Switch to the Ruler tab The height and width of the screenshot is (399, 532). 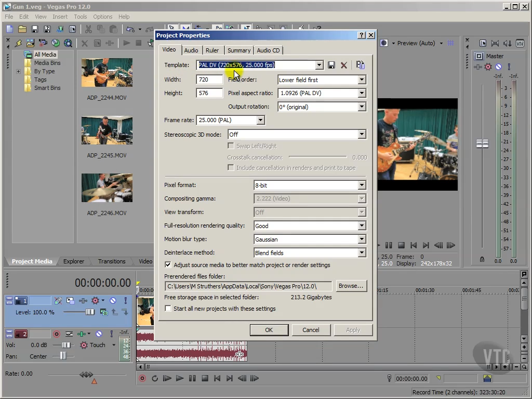(x=212, y=50)
